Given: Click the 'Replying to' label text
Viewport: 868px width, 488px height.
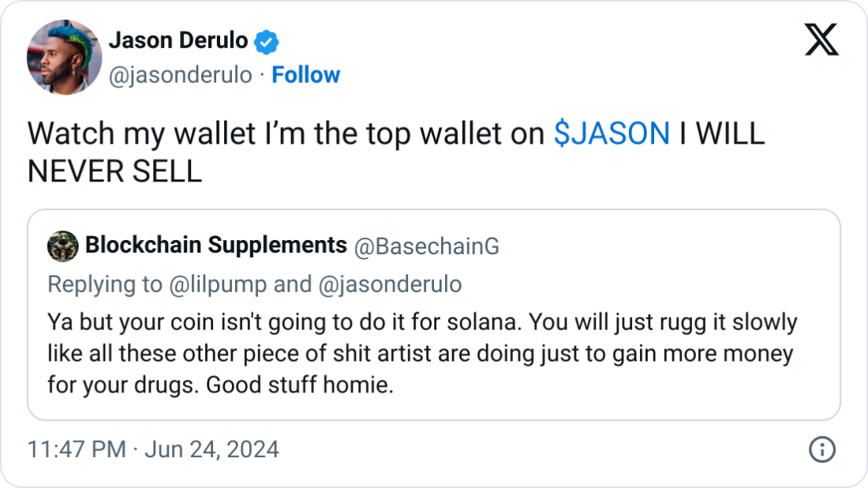Looking at the screenshot, I should coord(105,284).
